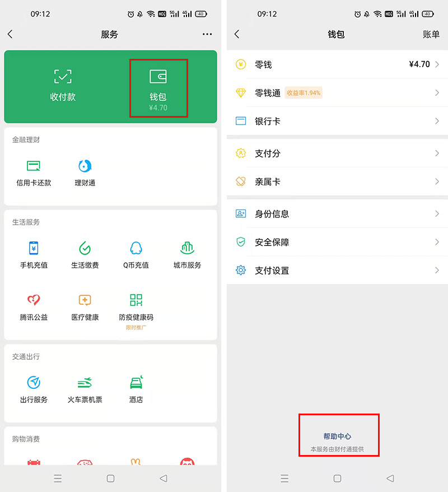Open the 银行卡 bank cards list
This screenshot has width=448, height=492.
coord(336,121)
